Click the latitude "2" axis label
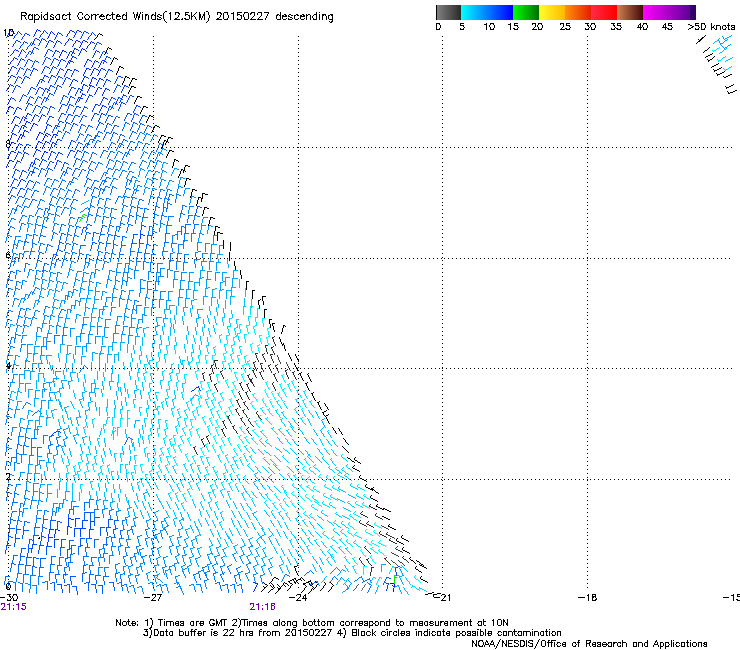The width and height of the screenshot is (740, 650). [8, 477]
